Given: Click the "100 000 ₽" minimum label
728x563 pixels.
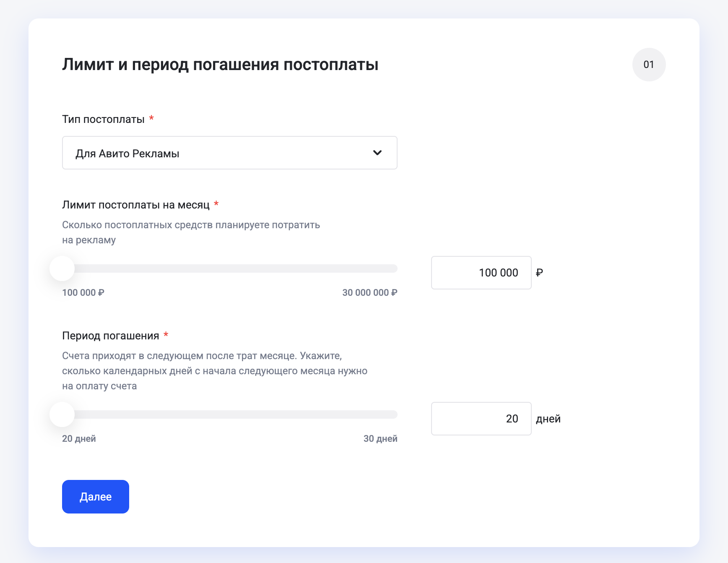Looking at the screenshot, I should click(83, 293).
